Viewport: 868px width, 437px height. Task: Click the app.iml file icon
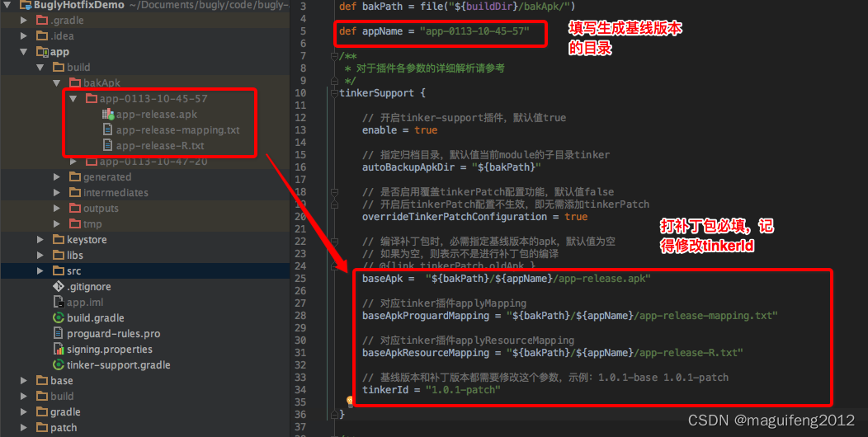point(58,302)
